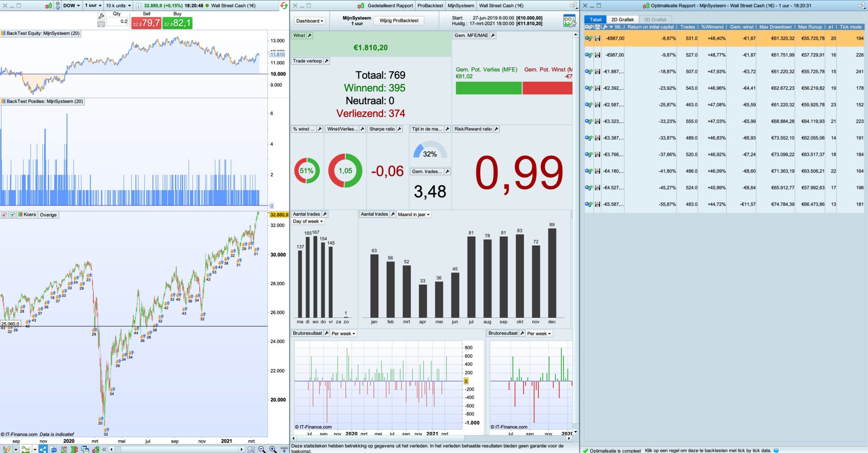
Task: Switch to the 2D Grafiek tab
Action: point(622,19)
